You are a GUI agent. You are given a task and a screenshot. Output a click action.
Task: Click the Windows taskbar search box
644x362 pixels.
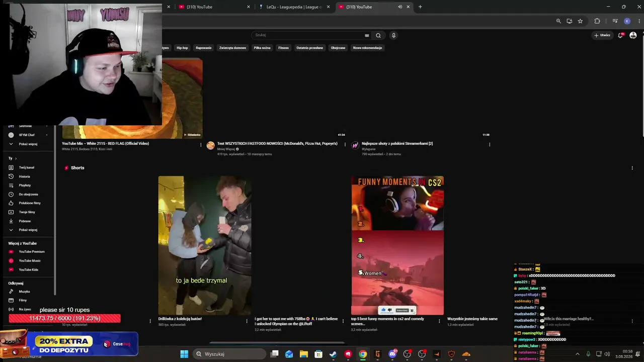click(229, 354)
